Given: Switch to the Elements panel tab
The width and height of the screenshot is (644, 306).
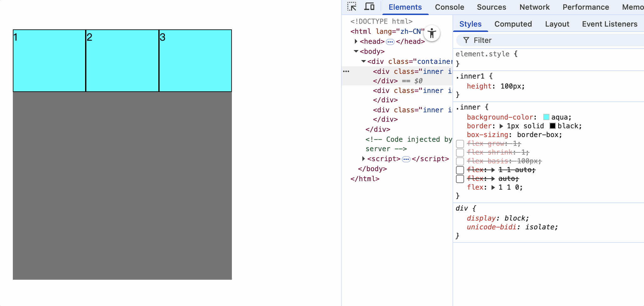Looking at the screenshot, I should (x=405, y=7).
